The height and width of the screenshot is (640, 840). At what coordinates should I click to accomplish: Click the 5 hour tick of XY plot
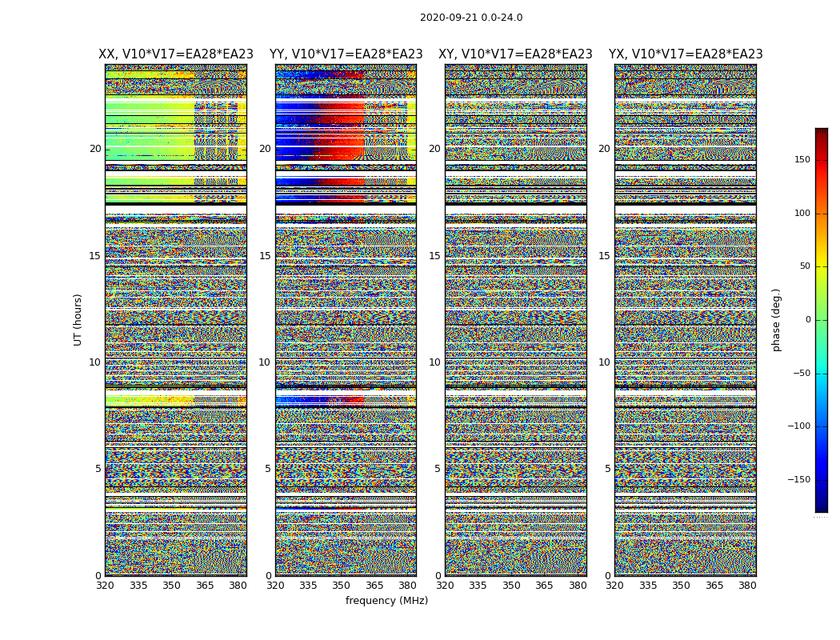(438, 469)
